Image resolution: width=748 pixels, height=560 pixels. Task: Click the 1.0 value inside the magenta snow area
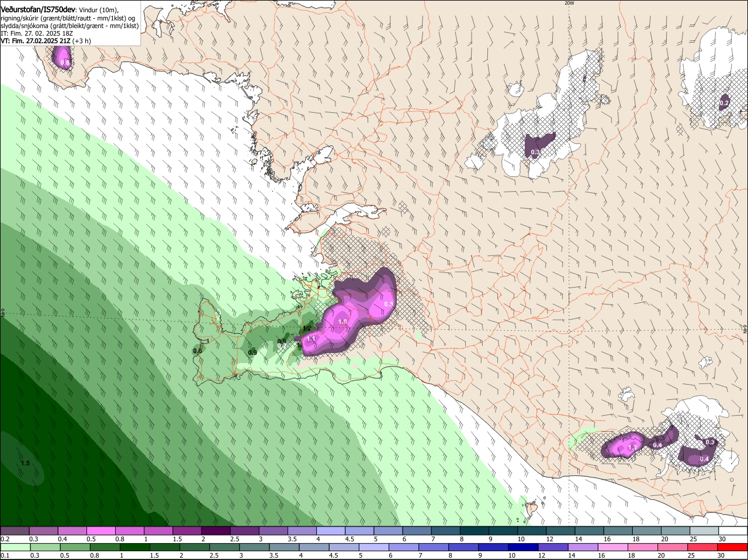click(x=342, y=322)
